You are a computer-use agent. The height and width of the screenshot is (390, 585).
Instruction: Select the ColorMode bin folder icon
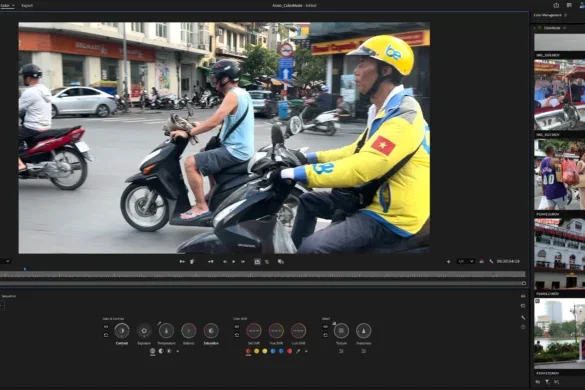pos(539,28)
